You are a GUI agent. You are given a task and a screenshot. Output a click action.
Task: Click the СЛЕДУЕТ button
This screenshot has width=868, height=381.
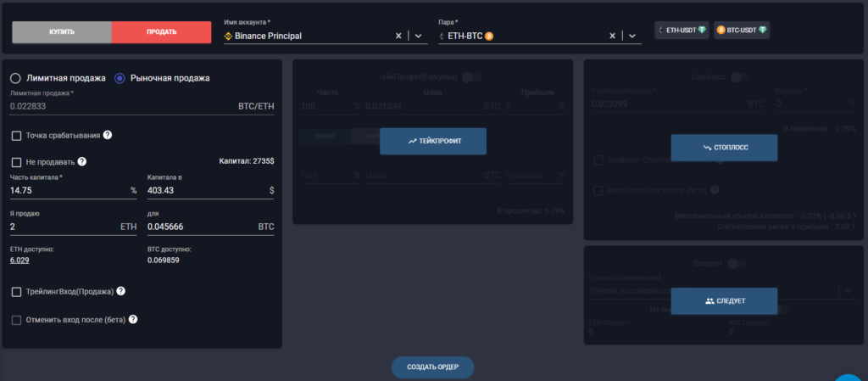click(x=724, y=301)
